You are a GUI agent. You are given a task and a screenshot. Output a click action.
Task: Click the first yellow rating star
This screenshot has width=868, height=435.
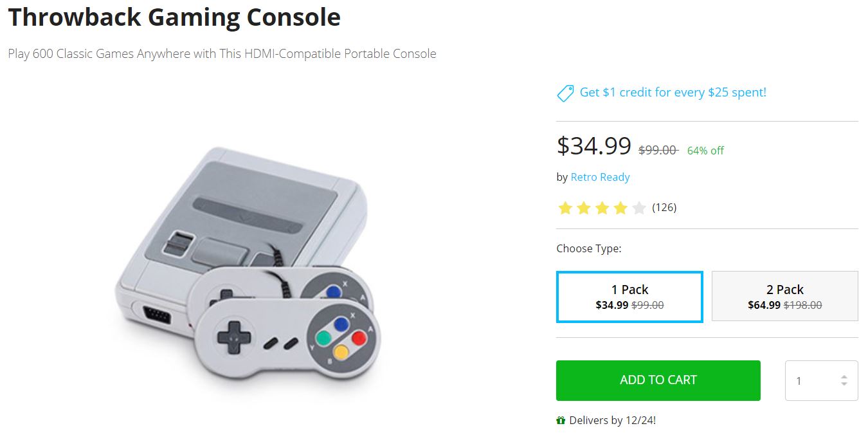tap(565, 208)
